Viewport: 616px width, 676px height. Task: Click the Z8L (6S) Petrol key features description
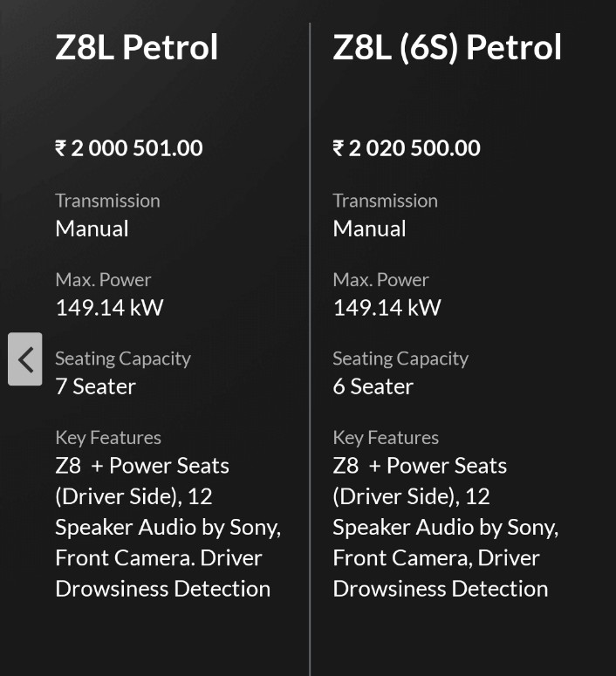[443, 527]
